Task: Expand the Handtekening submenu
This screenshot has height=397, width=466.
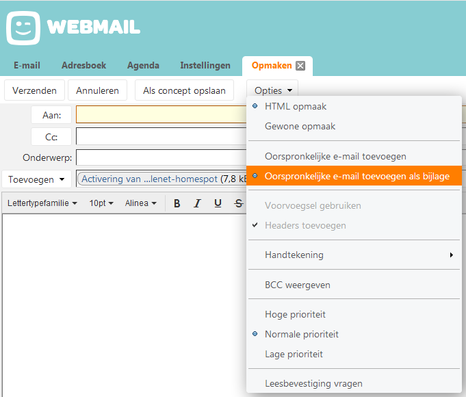Action: click(354, 255)
